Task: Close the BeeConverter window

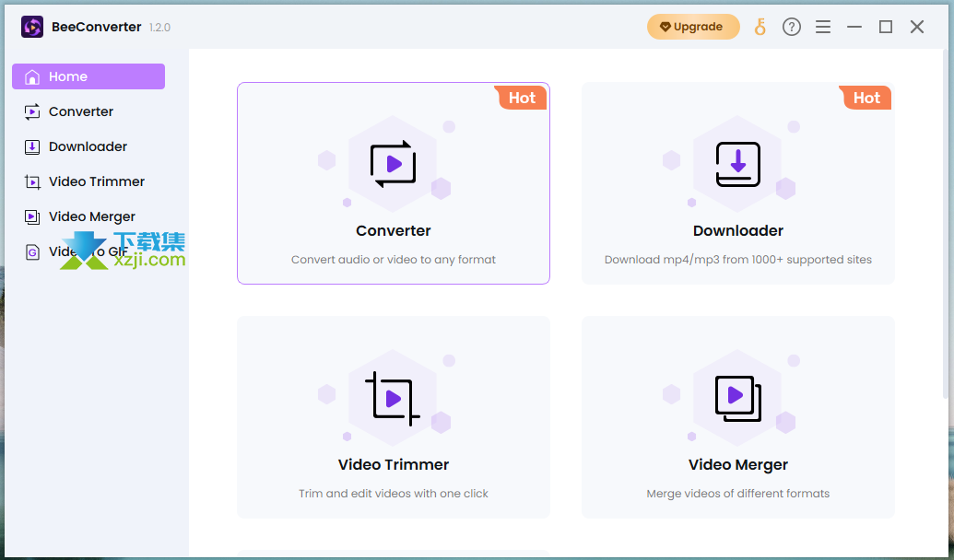Action: [917, 27]
